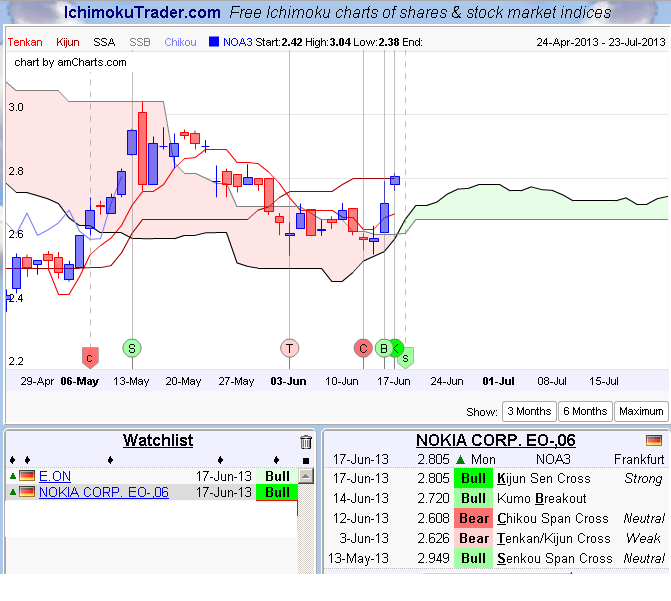Click the Watchlist trash can icon

tap(306, 442)
